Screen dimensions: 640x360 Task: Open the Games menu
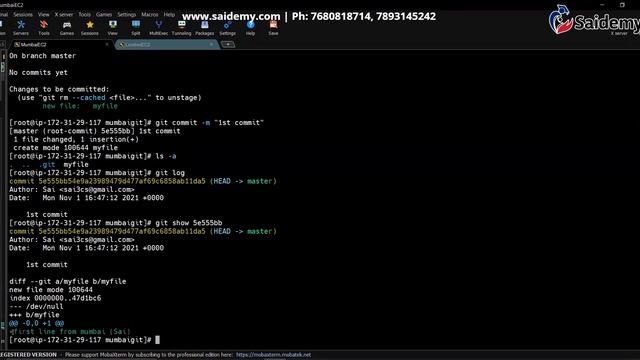coord(104,14)
